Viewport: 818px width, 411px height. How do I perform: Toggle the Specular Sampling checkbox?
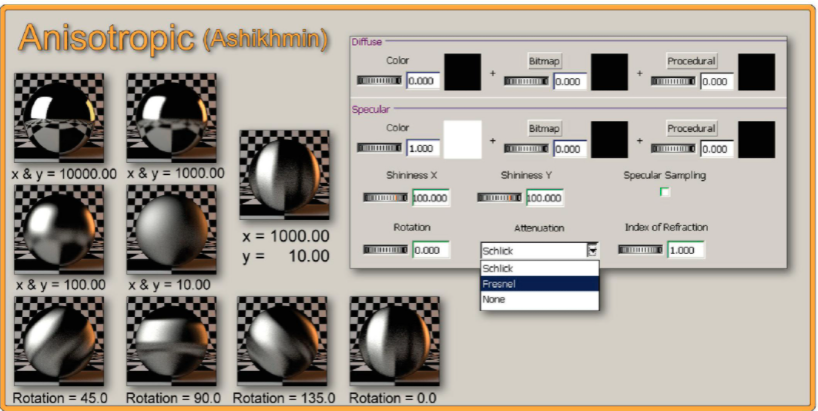[x=665, y=192]
